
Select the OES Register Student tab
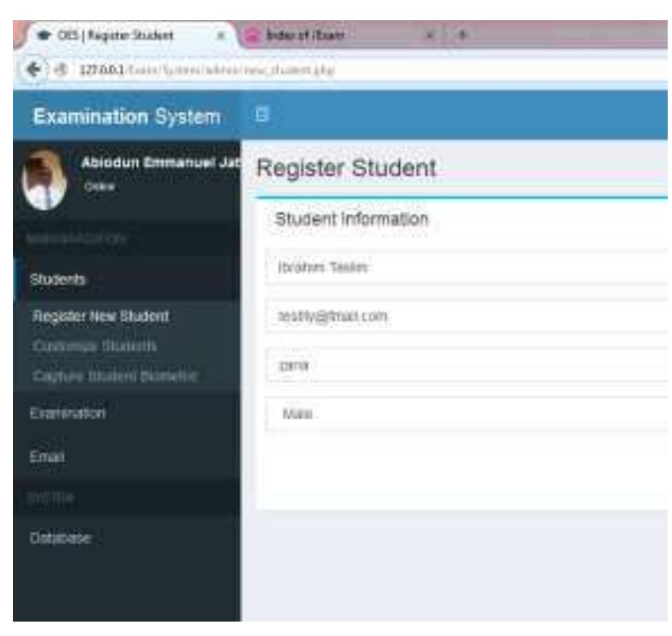[x=128, y=35]
